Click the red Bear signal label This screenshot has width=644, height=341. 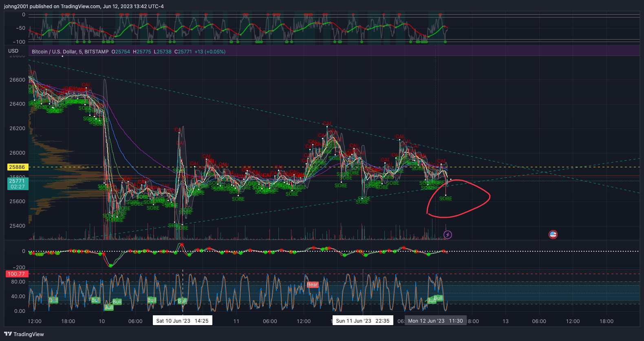coord(313,285)
